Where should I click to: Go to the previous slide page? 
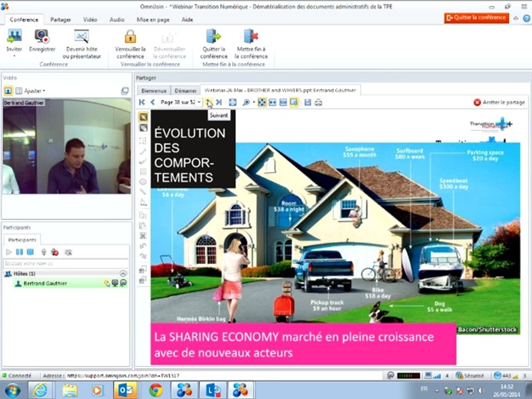click(153, 102)
